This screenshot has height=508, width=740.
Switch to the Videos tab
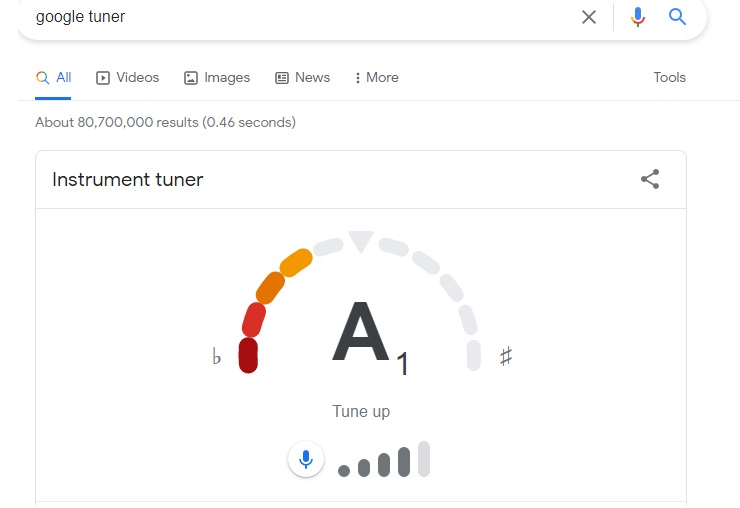[128, 78]
